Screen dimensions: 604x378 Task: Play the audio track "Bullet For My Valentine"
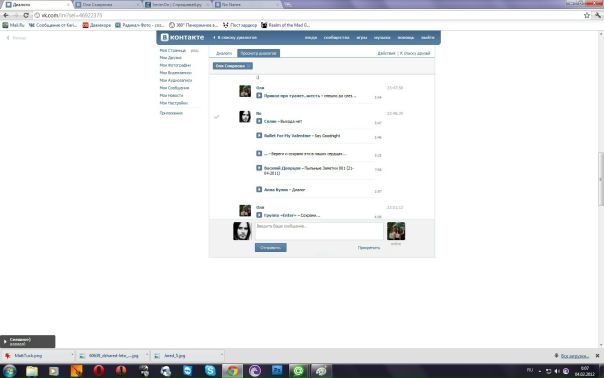[259, 136]
